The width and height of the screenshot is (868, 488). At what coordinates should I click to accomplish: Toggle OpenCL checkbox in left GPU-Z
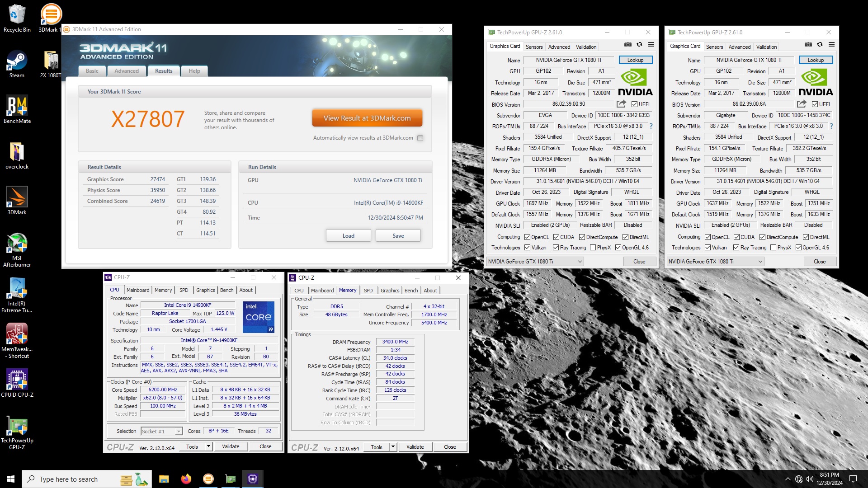527,237
